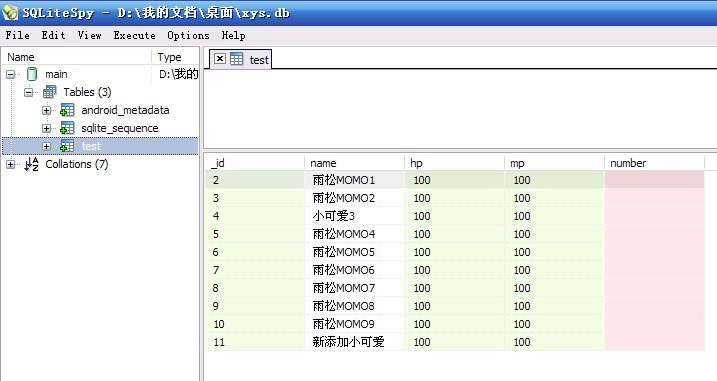
Task: Click the Name column header in tree panel
Action: 77,57
